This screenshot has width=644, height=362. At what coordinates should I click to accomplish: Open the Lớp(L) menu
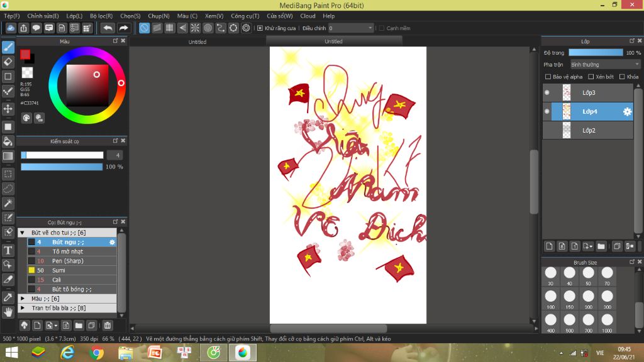pyautogui.click(x=74, y=16)
